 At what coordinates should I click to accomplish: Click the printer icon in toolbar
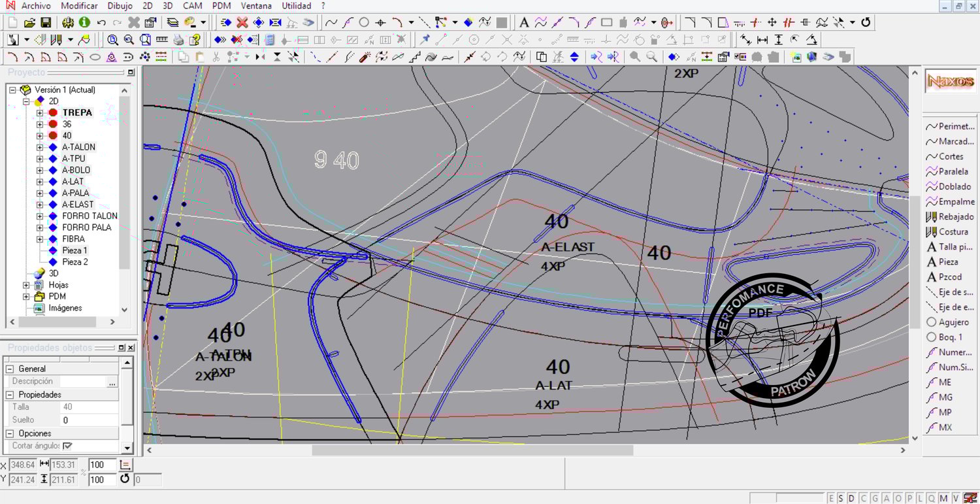click(x=178, y=40)
